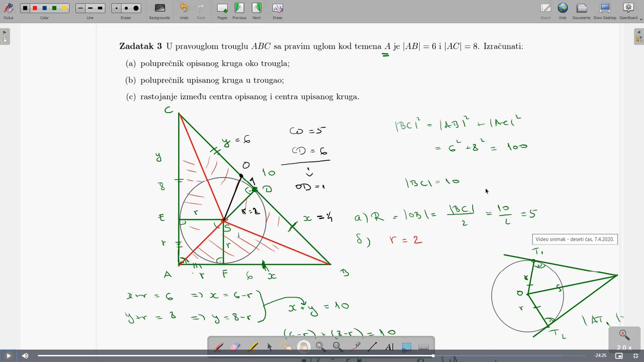This screenshot has height=362, width=644.
Task: Play the video recording
Action: (9, 356)
